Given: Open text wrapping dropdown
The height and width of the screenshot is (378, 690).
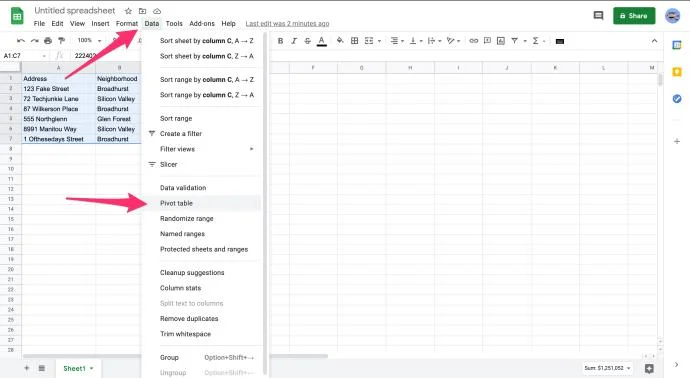Looking at the screenshot, I should 434,41.
